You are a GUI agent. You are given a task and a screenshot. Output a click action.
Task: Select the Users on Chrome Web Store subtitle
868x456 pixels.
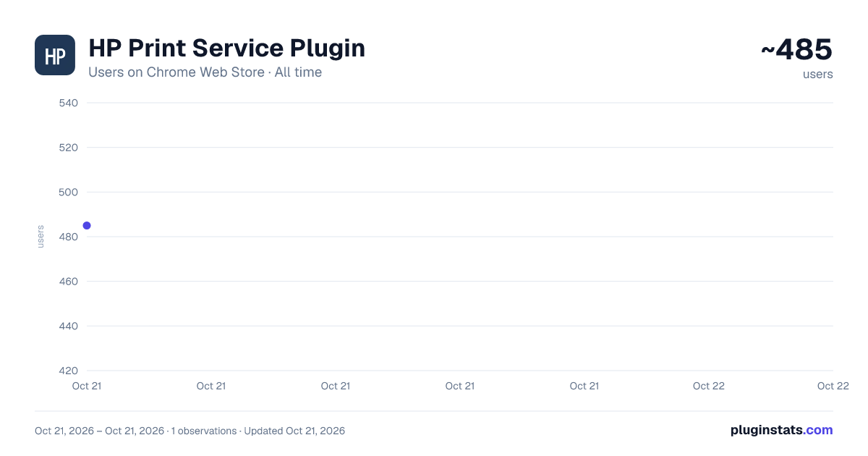[205, 72]
